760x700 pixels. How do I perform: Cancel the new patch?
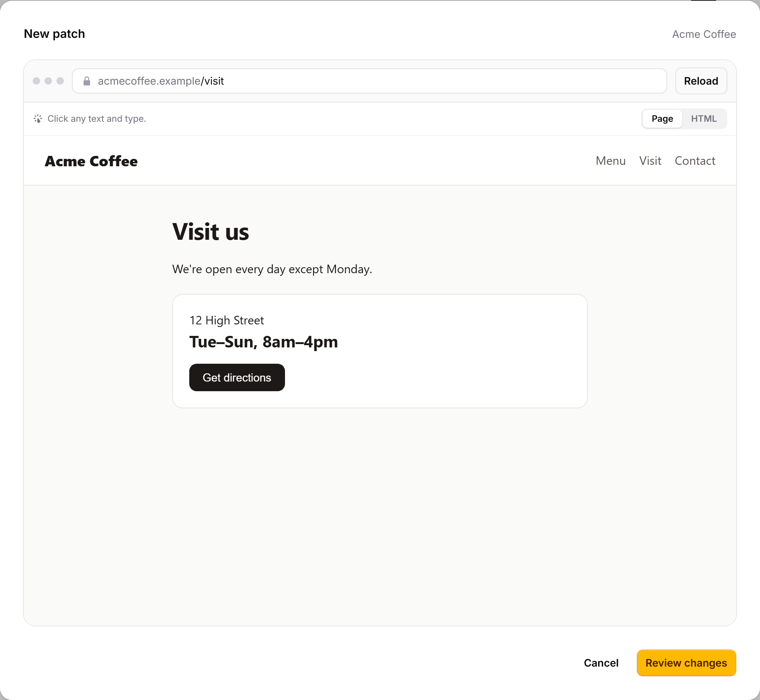tap(601, 663)
